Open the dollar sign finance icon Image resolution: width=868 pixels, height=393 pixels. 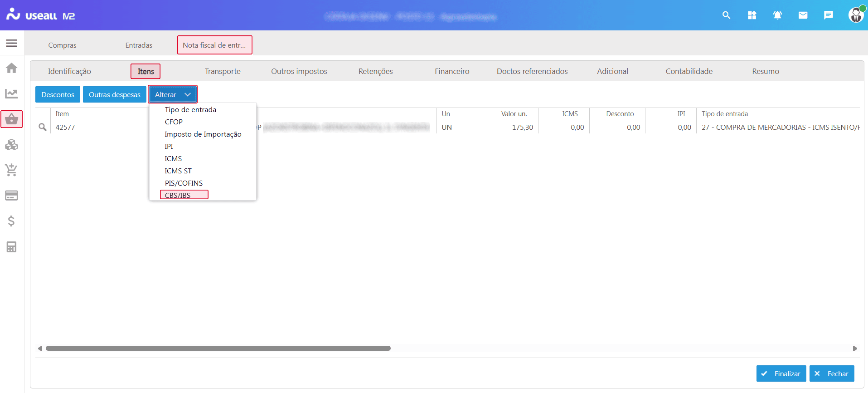12,221
